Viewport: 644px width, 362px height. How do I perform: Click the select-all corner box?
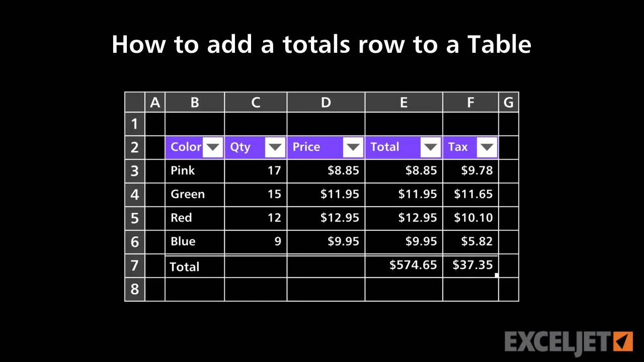(135, 103)
